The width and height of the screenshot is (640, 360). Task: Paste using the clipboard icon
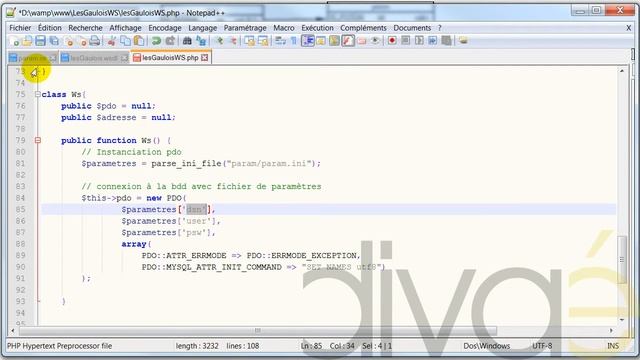[x=139, y=41]
